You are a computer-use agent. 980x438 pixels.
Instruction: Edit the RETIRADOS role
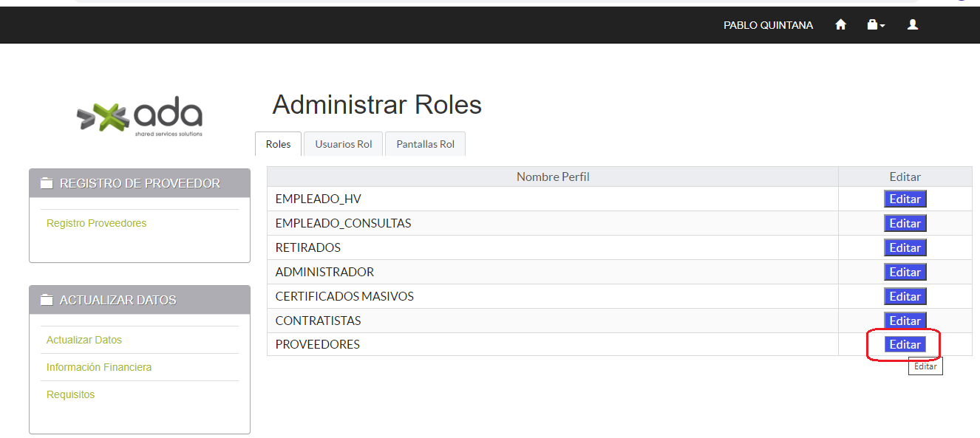tap(905, 247)
